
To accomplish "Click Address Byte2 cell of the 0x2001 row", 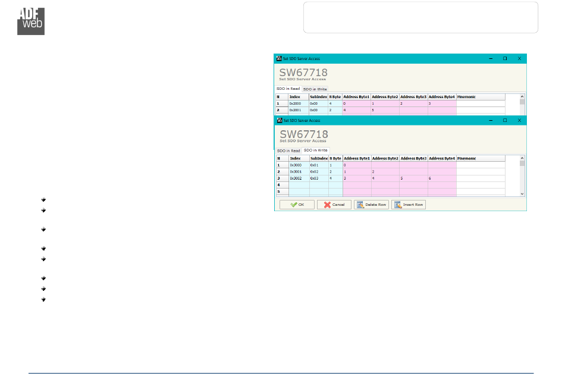I will [385, 110].
